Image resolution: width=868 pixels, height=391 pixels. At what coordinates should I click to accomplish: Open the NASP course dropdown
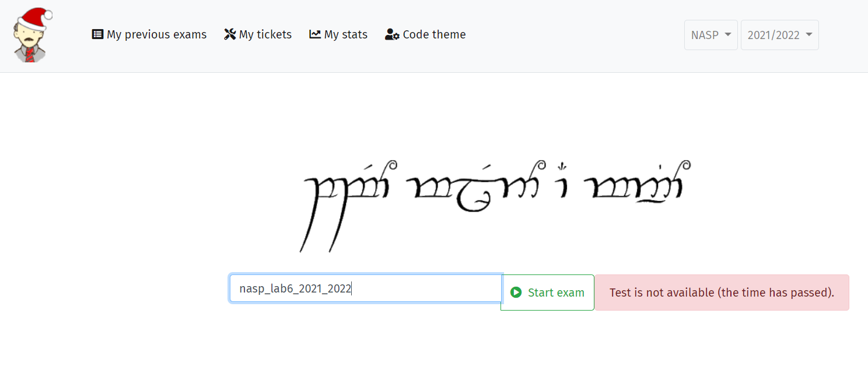[x=711, y=35]
